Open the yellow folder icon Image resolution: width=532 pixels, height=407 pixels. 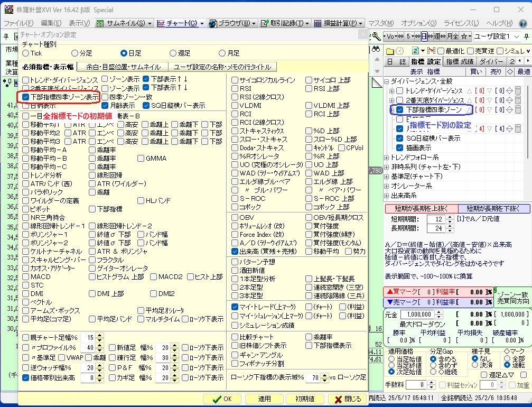pos(390,51)
